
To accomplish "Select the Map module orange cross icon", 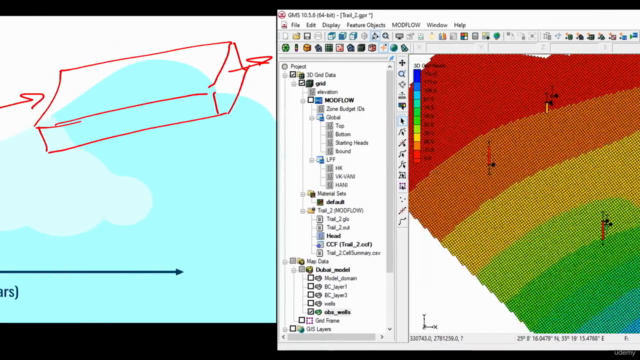I will pos(383,48).
